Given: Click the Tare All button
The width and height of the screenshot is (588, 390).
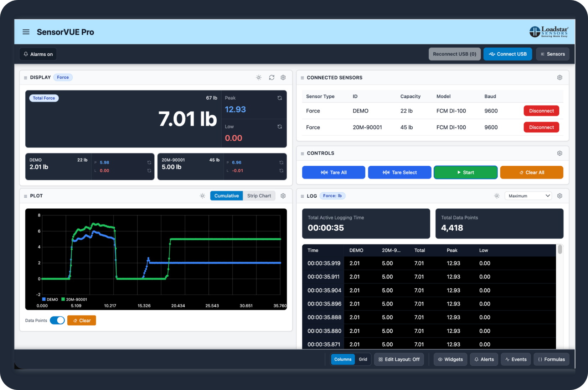Looking at the screenshot, I should (x=334, y=172).
